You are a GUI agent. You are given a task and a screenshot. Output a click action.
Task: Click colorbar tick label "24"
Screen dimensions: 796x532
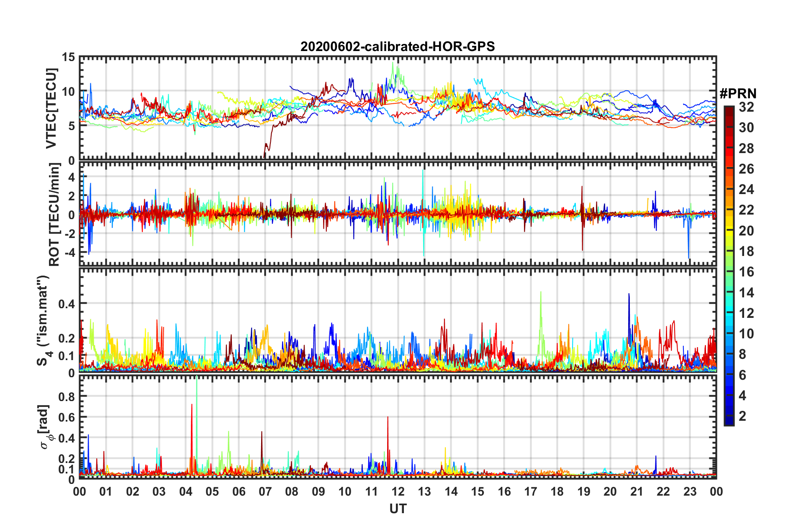pyautogui.click(x=746, y=189)
